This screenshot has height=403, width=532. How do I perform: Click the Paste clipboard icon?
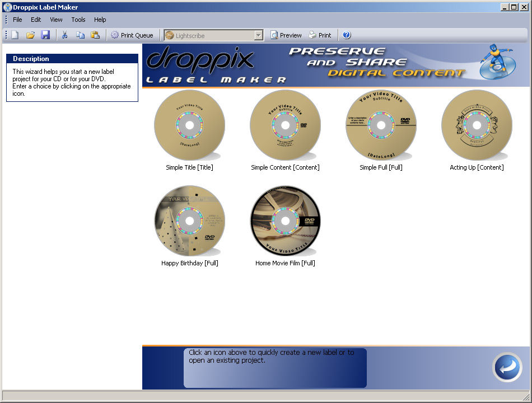95,35
